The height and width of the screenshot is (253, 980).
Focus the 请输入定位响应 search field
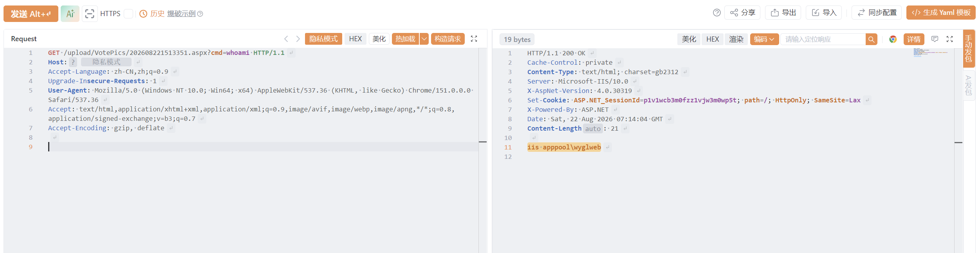[x=823, y=39]
